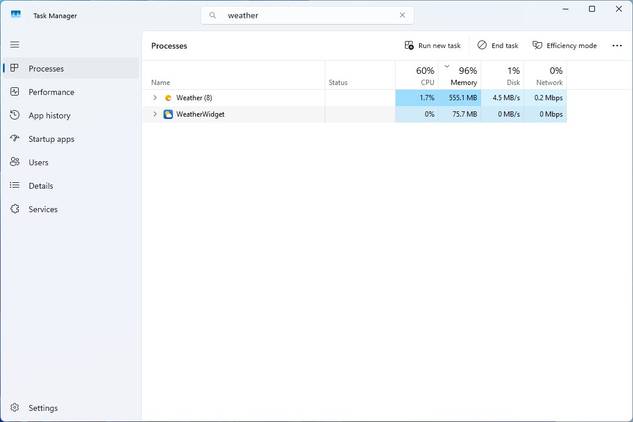
Task: Click the Processes page heading
Action: [169, 46]
